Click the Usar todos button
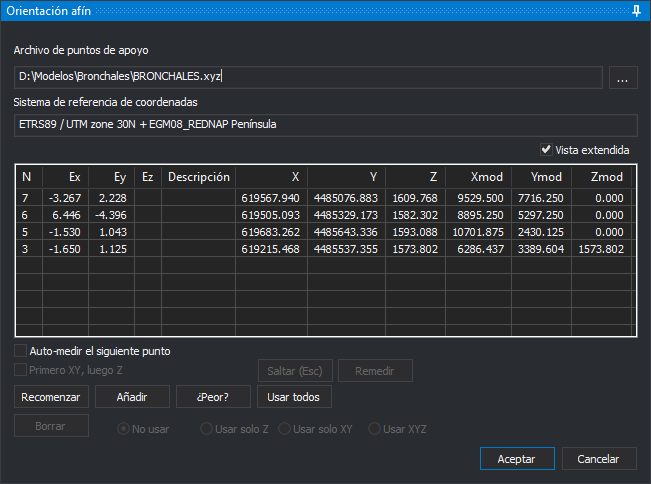 pyautogui.click(x=294, y=397)
